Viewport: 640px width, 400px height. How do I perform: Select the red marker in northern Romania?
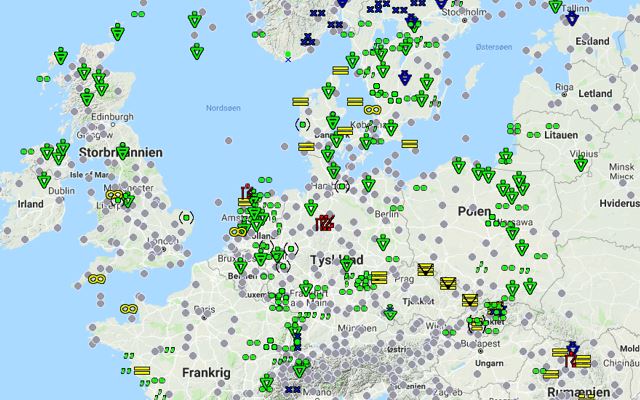[570, 361]
